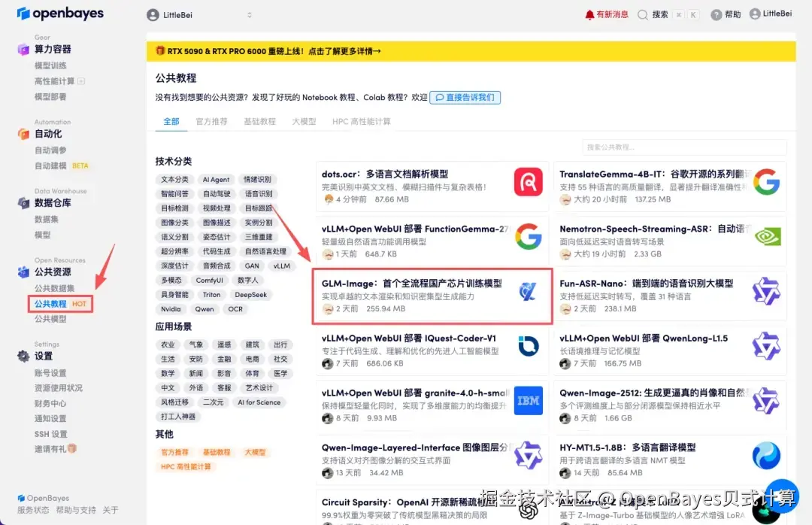Select the 打工人神器 tag
This screenshot has height=525, width=812.
pos(177,417)
